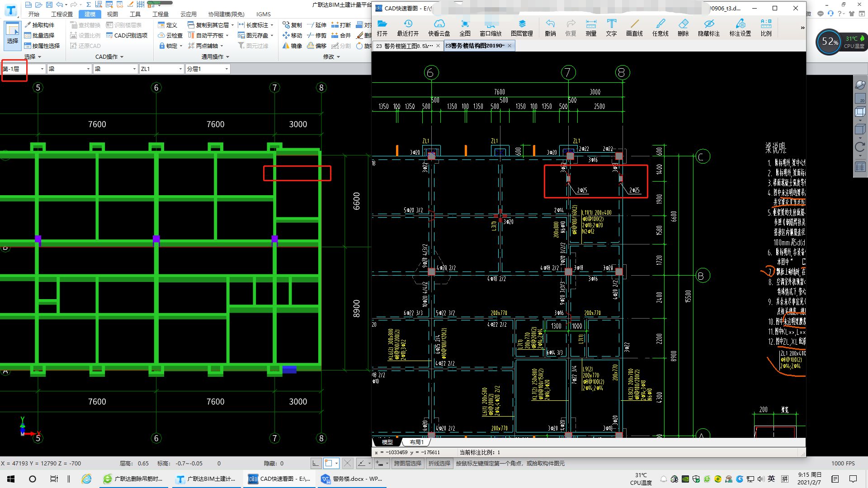Open CAD识别选项 recognition options
Image resolution: width=868 pixels, height=488 pixels.
click(127, 35)
